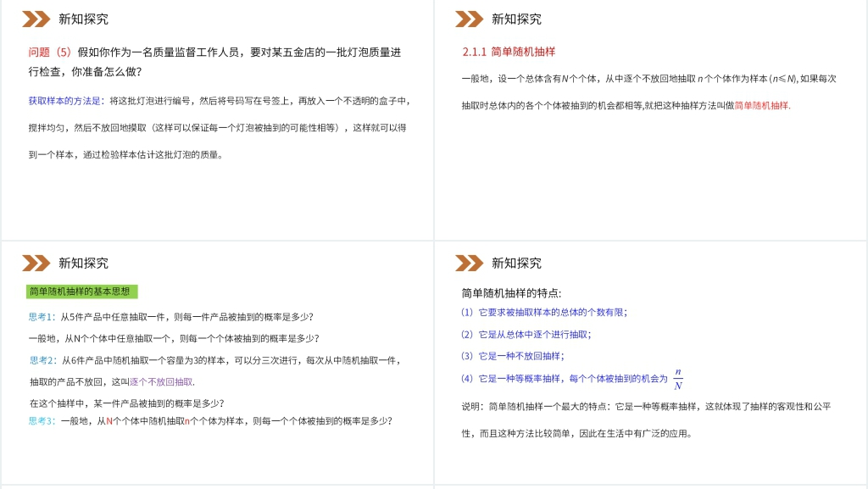Click the n/N fraction formula
868x489 pixels.
click(x=678, y=379)
